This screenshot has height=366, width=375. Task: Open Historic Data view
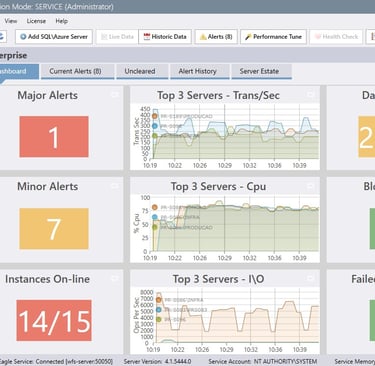coord(165,37)
